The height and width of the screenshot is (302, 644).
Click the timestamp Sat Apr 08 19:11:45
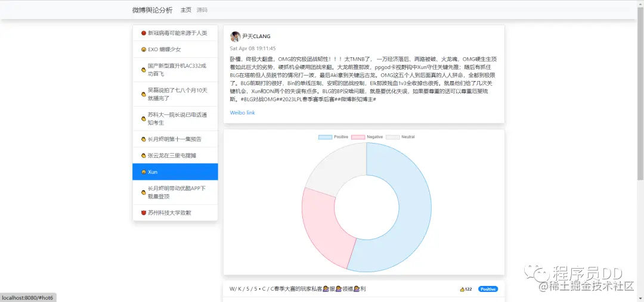[253, 48]
